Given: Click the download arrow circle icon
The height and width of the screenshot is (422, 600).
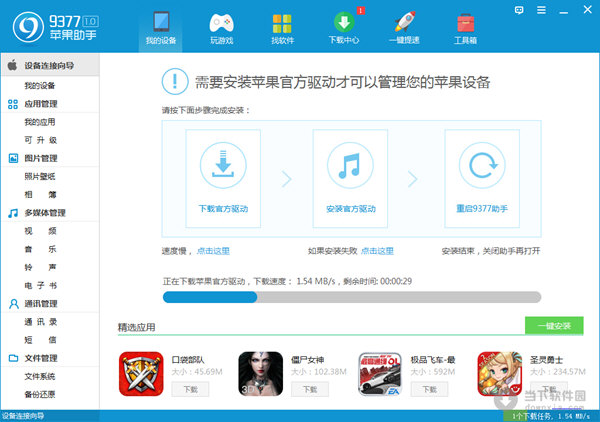Looking at the screenshot, I should pos(223,165).
